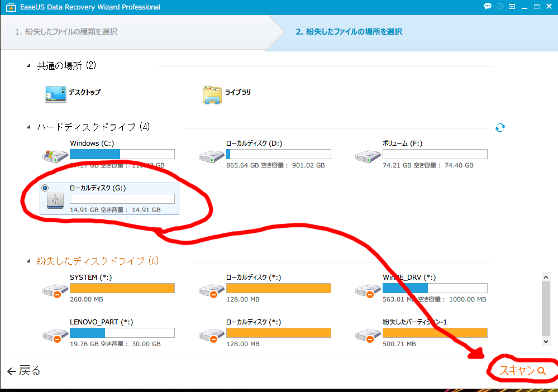Click the scrollbar up arrow

point(546,277)
